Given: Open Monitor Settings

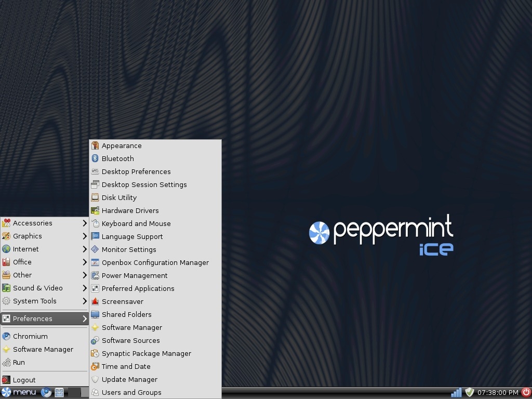Looking at the screenshot, I should click(x=155, y=249).
